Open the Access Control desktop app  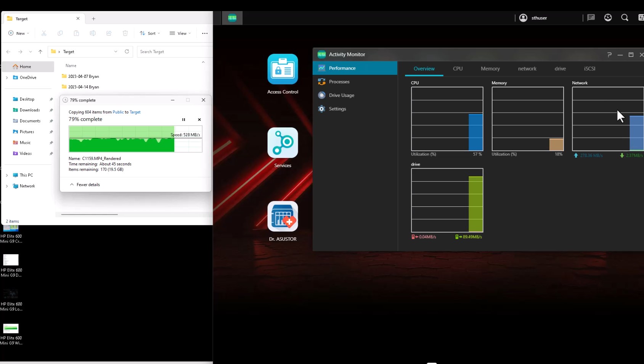click(283, 74)
